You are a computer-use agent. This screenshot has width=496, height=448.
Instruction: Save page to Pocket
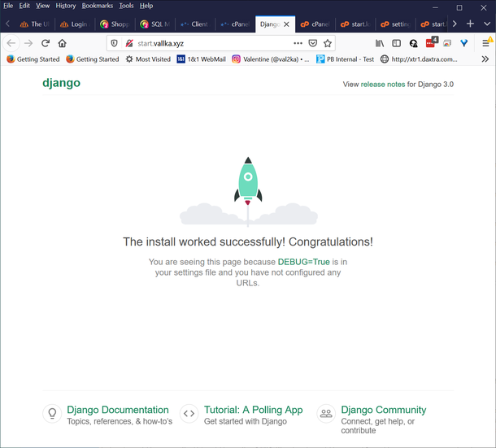[312, 43]
